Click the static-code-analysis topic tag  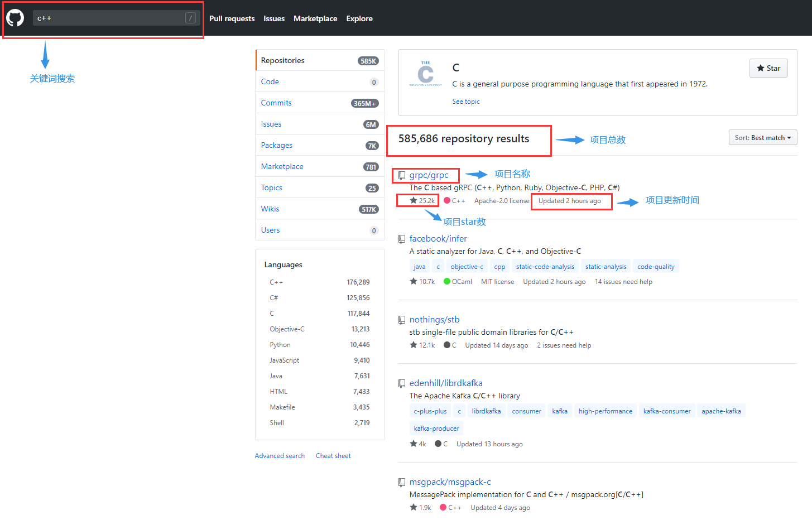point(545,267)
